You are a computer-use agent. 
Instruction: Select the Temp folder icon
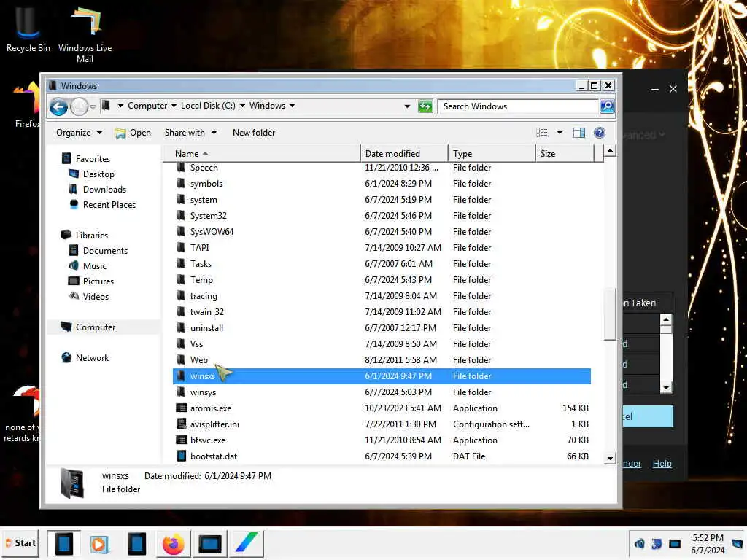(181, 280)
